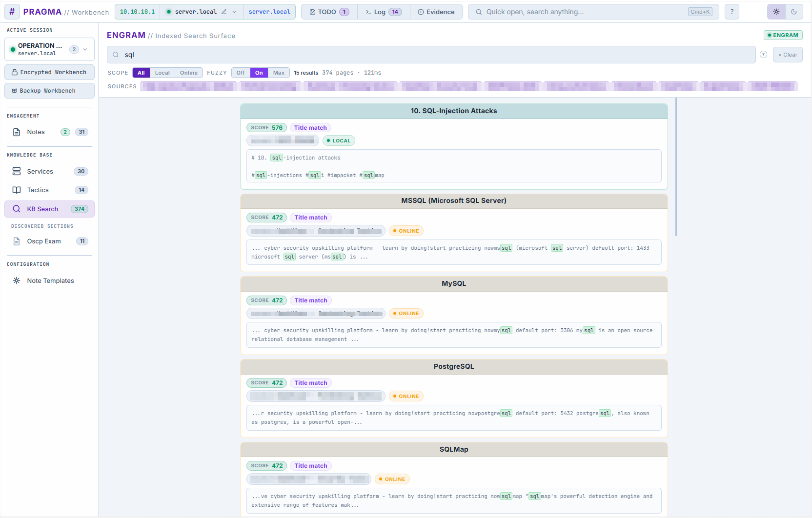The image size is (812, 518).
Task: Open Notes in the sidebar
Action: pyautogui.click(x=50, y=132)
